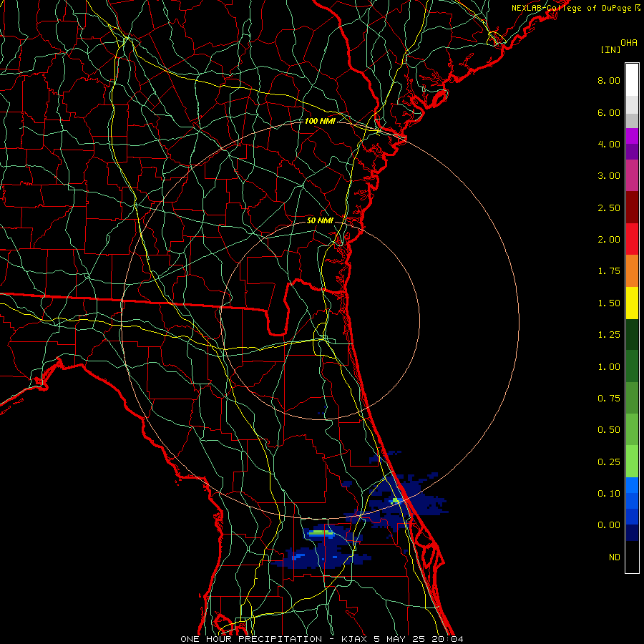Click the "1.50" legend value
Screen dimensions: 644x644
coord(609,303)
